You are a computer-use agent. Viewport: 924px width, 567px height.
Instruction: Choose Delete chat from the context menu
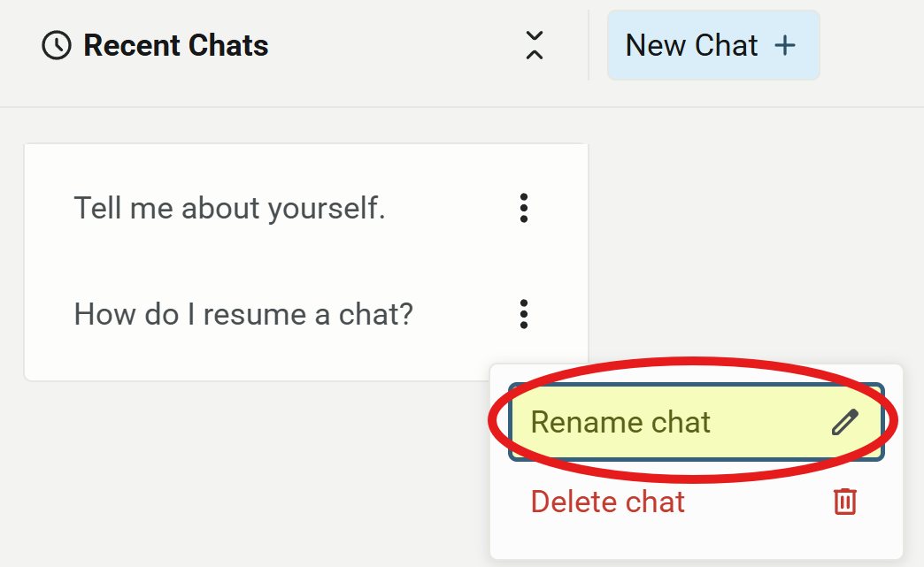point(607,502)
